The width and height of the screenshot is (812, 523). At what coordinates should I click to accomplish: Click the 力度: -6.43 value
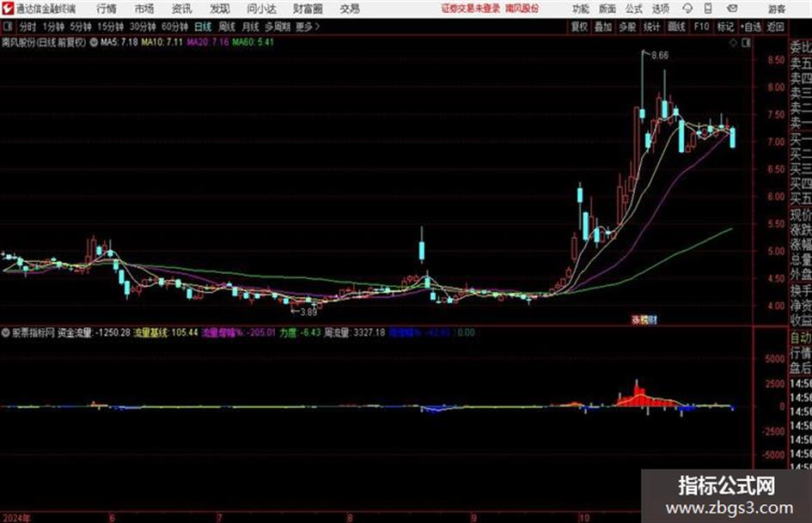[301, 332]
